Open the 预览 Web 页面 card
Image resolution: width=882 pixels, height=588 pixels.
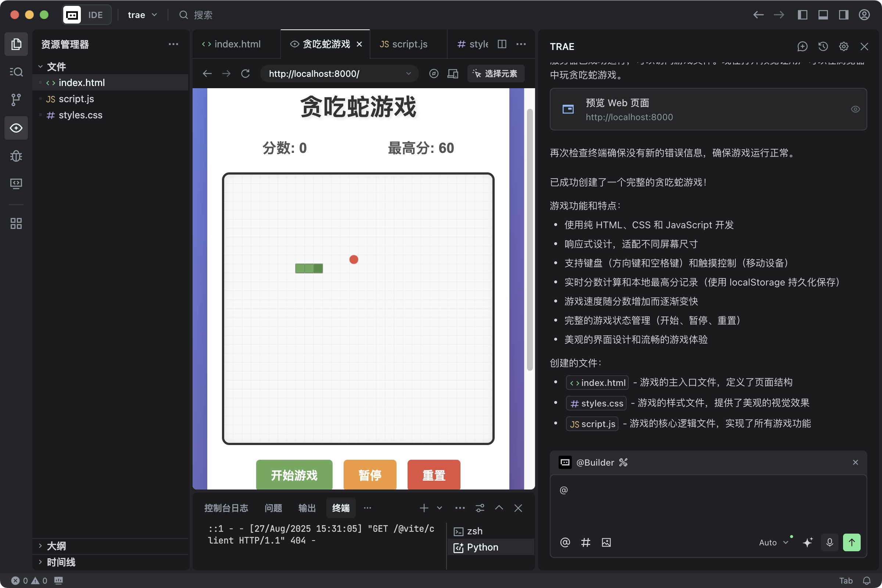708,109
